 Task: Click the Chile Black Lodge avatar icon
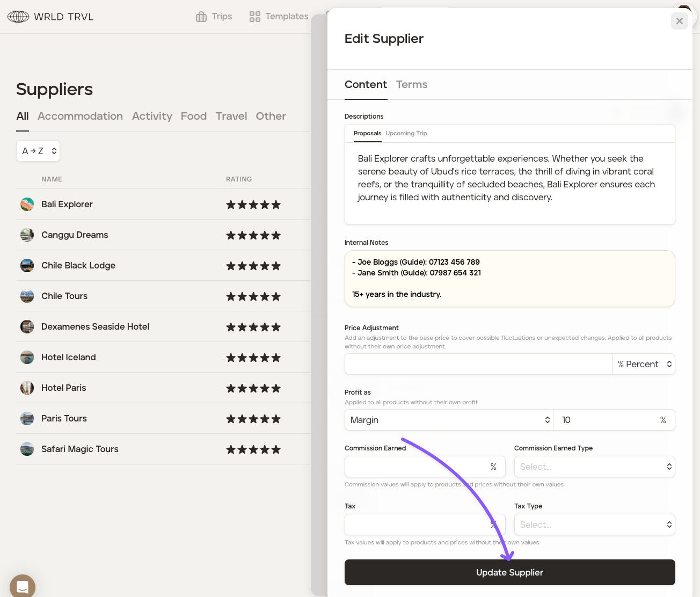(27, 265)
